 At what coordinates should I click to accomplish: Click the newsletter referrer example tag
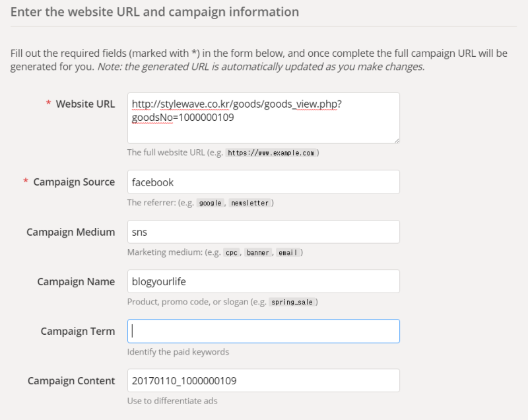[250, 203]
